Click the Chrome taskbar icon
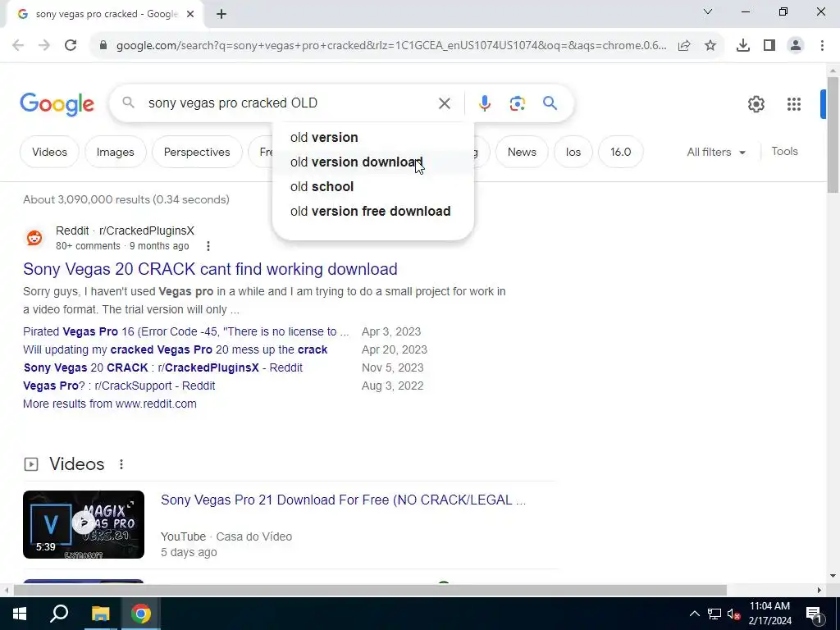840x630 pixels. tap(141, 614)
